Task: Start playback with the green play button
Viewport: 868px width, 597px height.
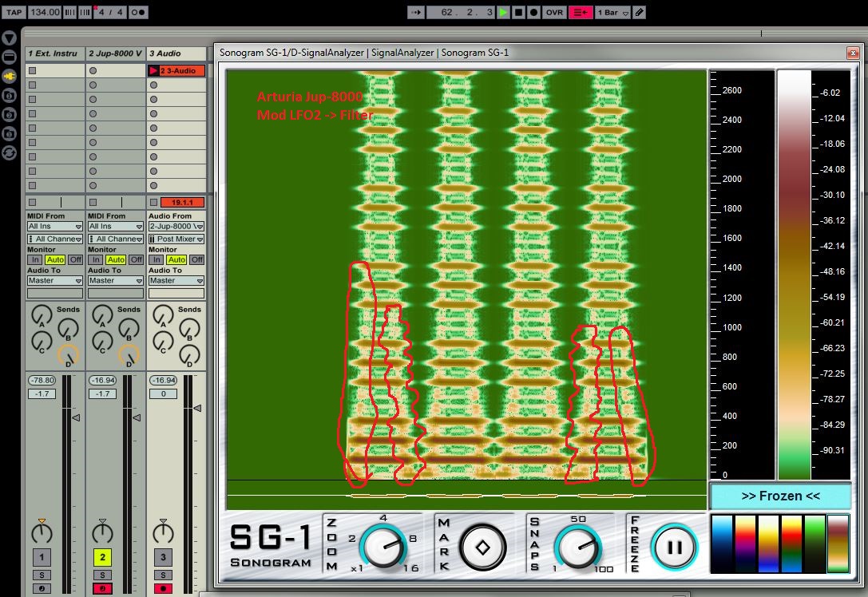Action: tap(503, 12)
